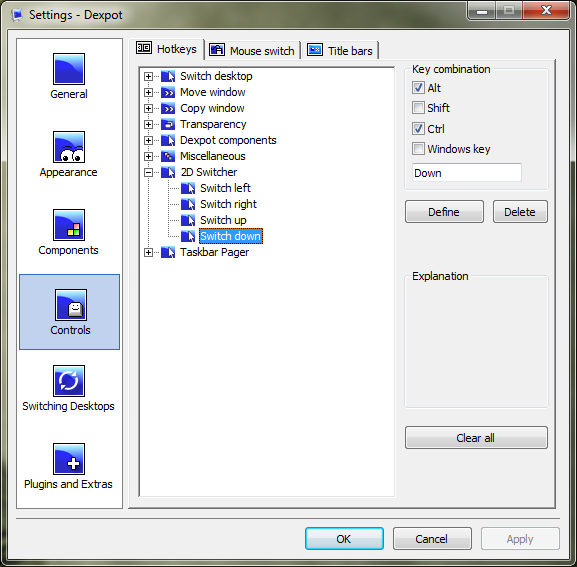Select the Controls keyboard icon
This screenshot has height=567, width=577.
pyautogui.click(x=71, y=305)
